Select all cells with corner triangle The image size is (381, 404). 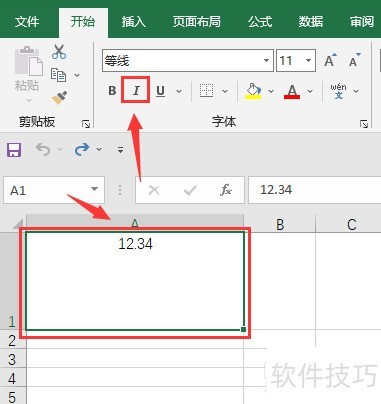(x=18, y=224)
